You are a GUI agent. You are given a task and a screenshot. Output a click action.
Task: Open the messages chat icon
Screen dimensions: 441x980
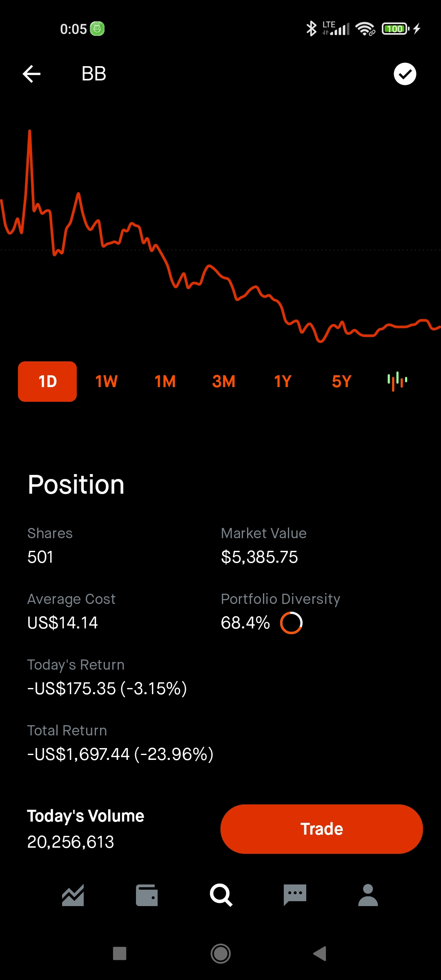click(295, 895)
